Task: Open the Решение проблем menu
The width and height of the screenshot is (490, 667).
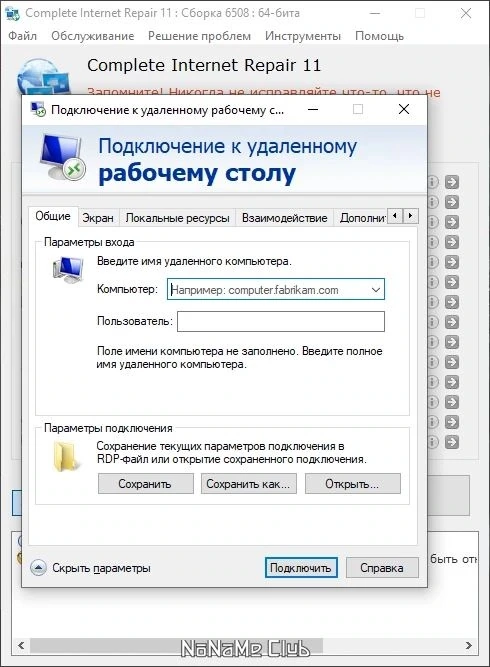Action: click(199, 36)
